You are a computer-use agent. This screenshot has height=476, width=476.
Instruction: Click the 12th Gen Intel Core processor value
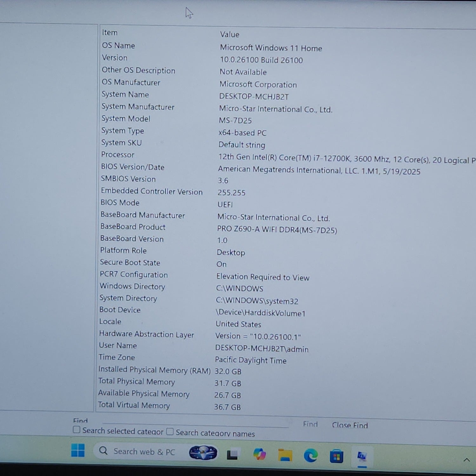click(x=347, y=159)
